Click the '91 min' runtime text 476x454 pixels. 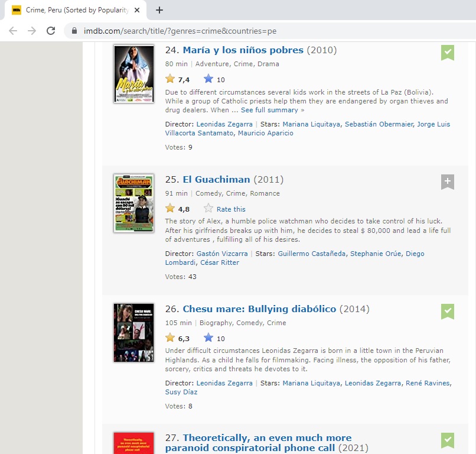coord(176,193)
